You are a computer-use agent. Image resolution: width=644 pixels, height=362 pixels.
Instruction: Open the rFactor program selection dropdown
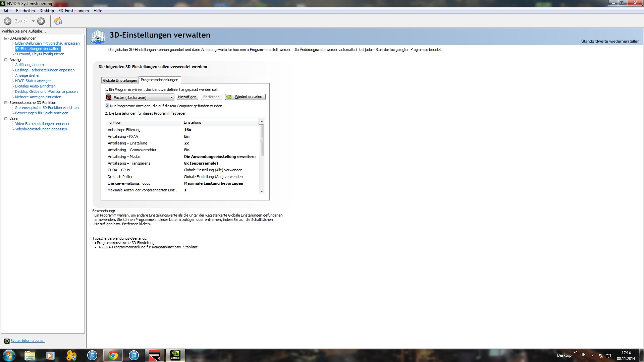(x=171, y=98)
